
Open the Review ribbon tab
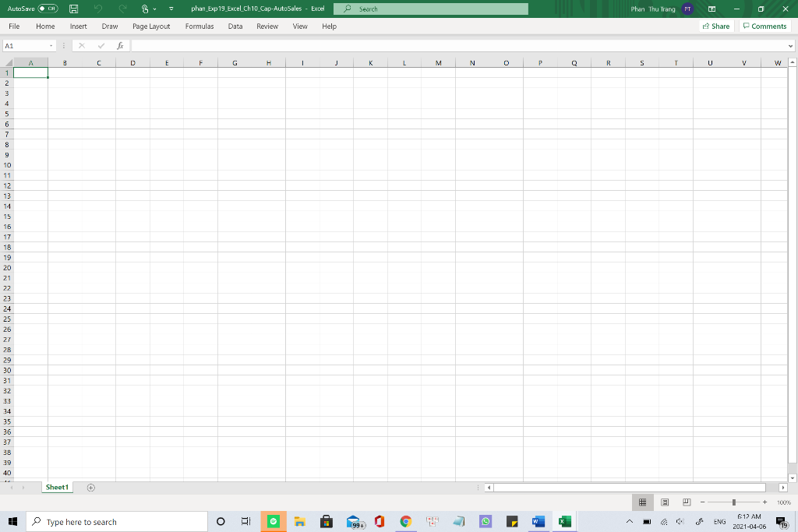pos(267,26)
